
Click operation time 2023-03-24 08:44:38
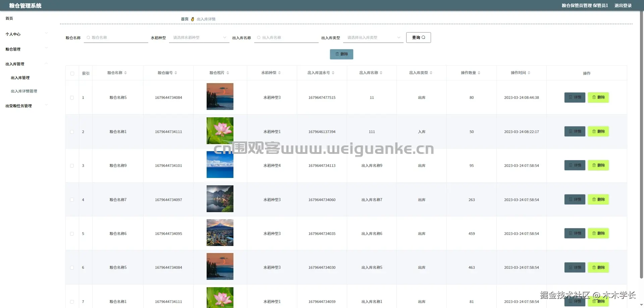pos(522,98)
